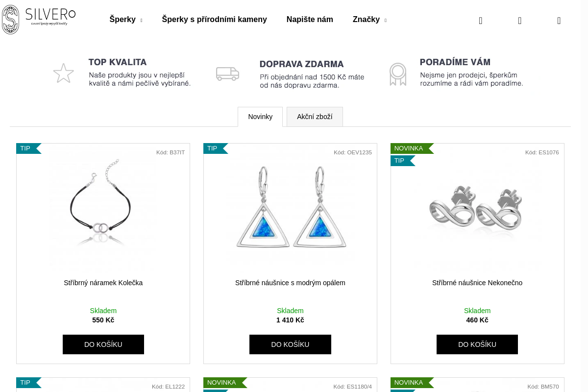This screenshot has width=588, height=392.
Task: Click the rightmost icon in the top header
Action: pos(559,21)
